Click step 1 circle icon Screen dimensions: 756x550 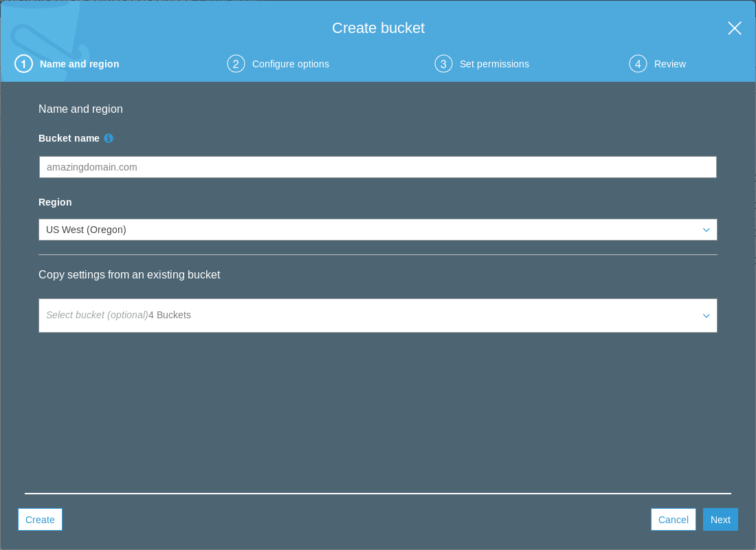[x=23, y=64]
